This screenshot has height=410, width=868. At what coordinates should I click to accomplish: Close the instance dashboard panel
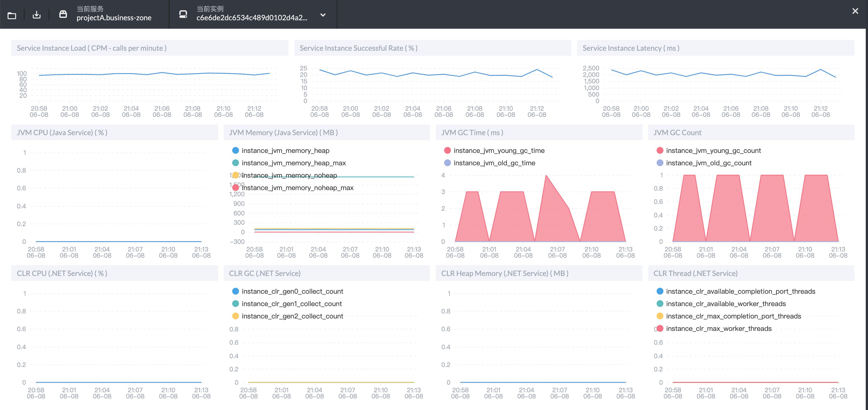[x=855, y=11]
